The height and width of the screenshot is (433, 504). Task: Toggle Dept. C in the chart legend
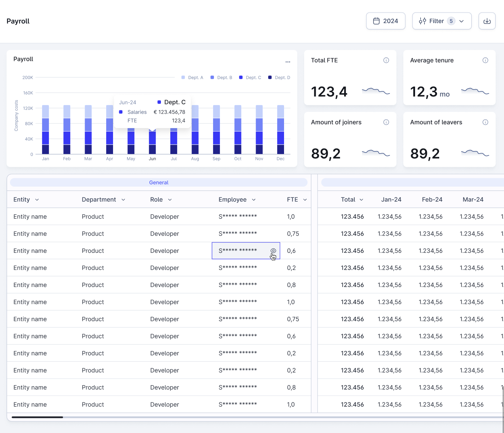(x=250, y=78)
